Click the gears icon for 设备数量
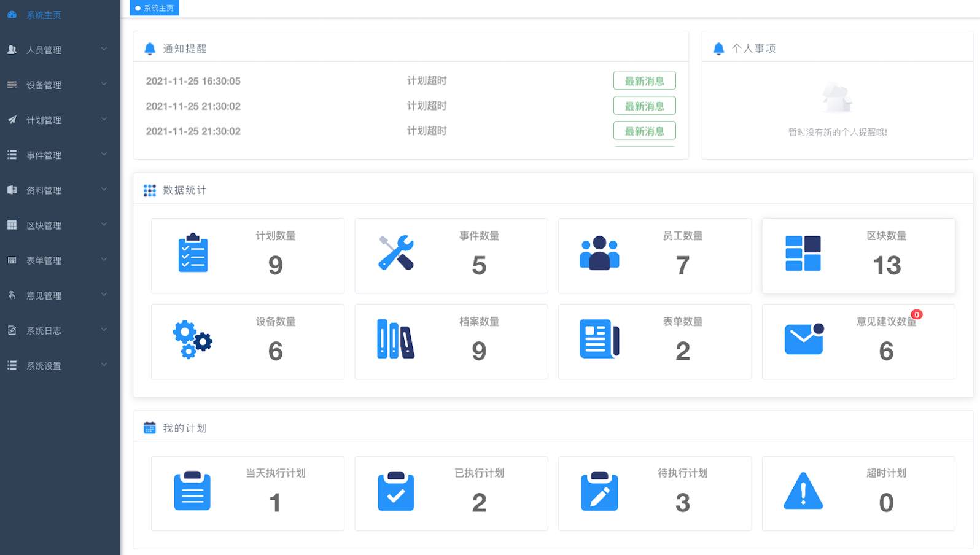This screenshot has width=980, height=555. pyautogui.click(x=193, y=340)
